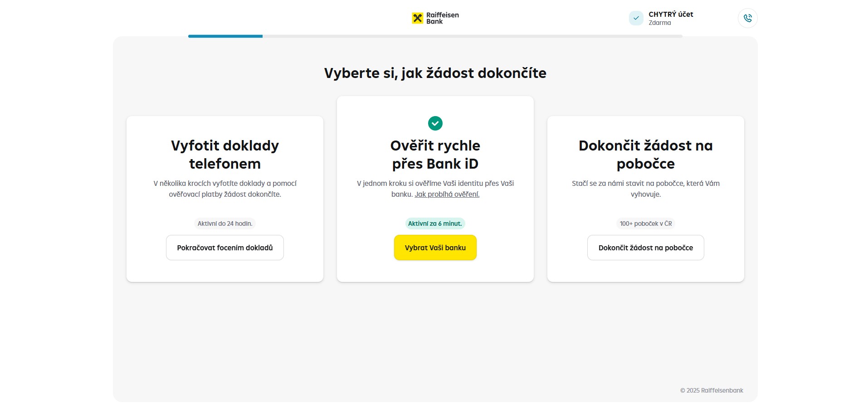Image resolution: width=868 pixels, height=413 pixels.
Task: Click the Vybrat Vaši banku button
Action: pyautogui.click(x=435, y=248)
